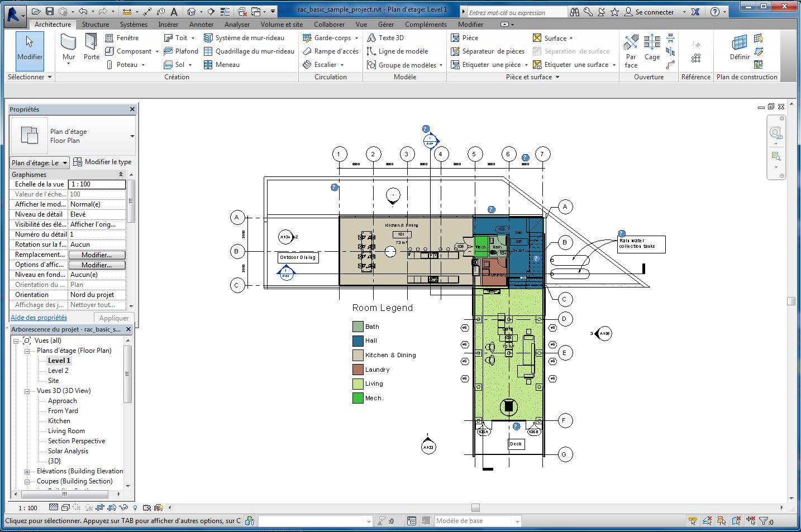This screenshot has width=801, height=532.
Task: Collapse the Vues 3D tree node
Action: [27, 391]
